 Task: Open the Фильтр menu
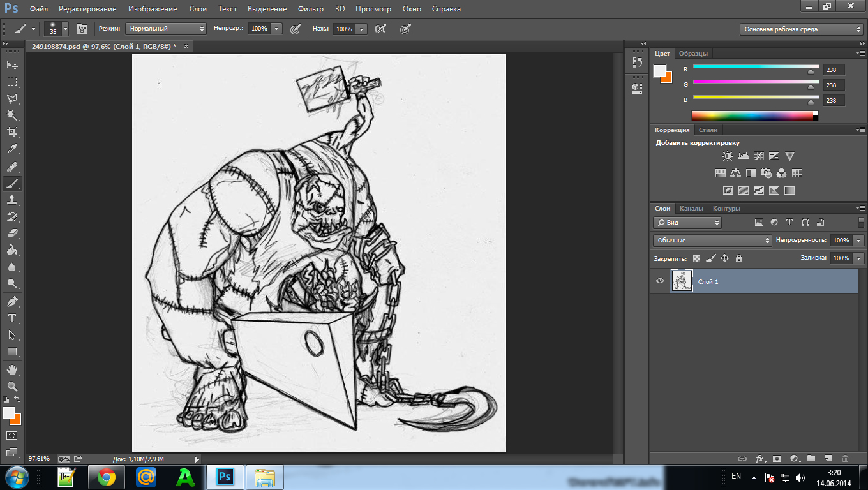click(x=310, y=9)
